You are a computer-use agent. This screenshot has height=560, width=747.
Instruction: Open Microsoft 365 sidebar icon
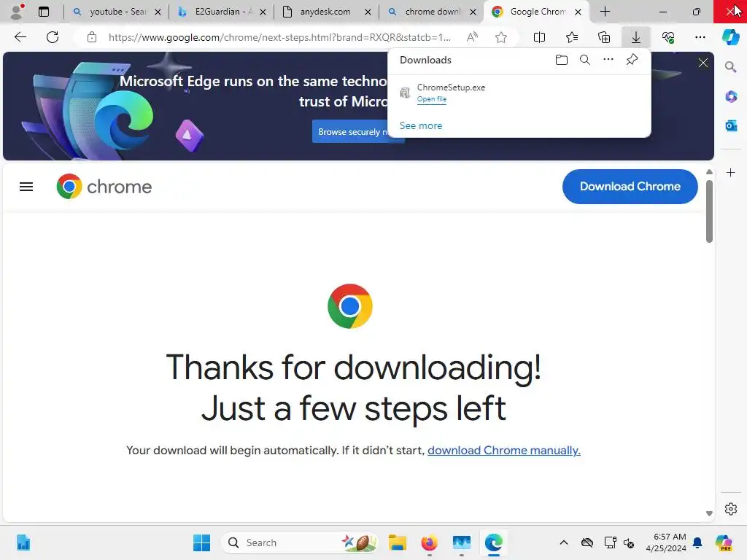[x=730, y=96]
